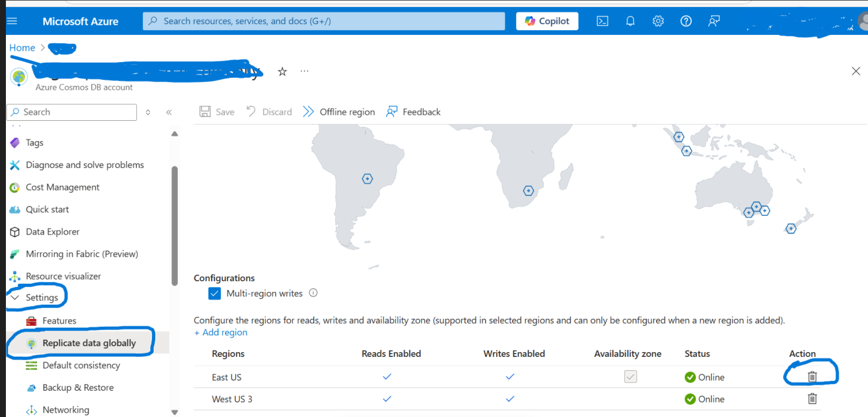This screenshot has height=417, width=868.
Task: Click the Reads Enabled column header
Action: pyautogui.click(x=391, y=354)
